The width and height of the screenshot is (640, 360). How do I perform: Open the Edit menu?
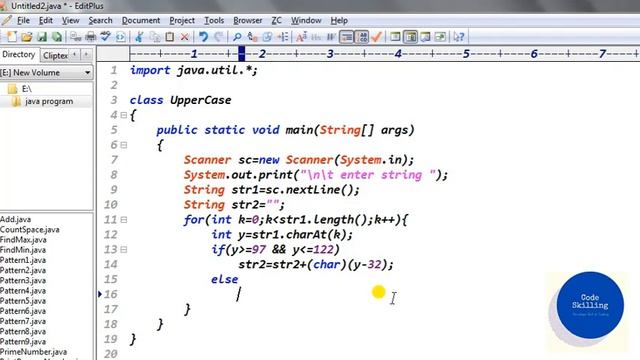point(45,20)
